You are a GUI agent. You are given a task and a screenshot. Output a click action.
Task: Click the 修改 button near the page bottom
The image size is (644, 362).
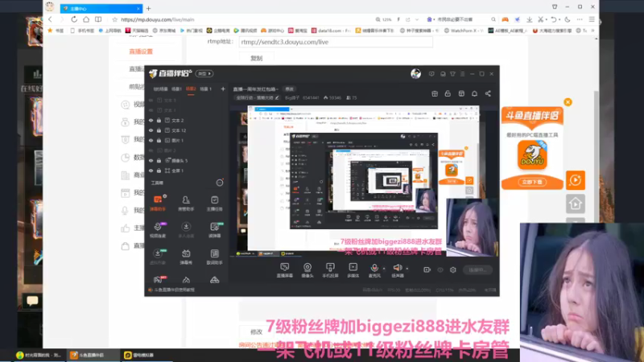(x=256, y=331)
